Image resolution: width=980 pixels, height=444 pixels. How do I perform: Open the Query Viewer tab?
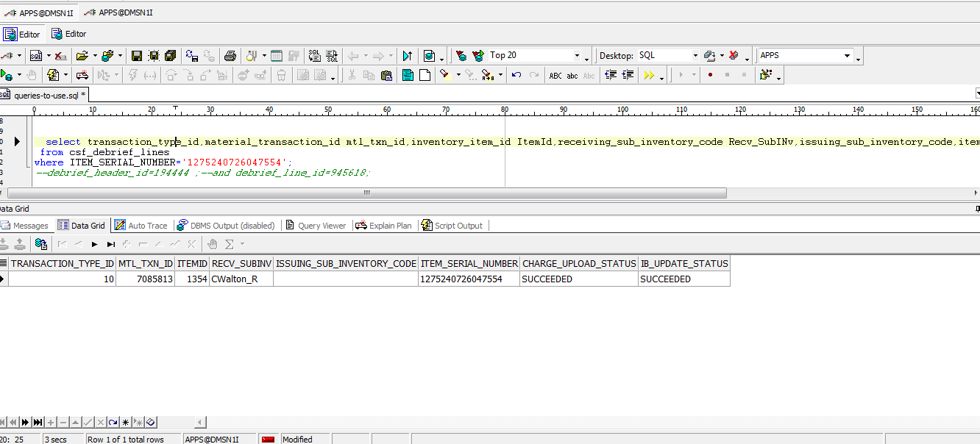pos(315,226)
